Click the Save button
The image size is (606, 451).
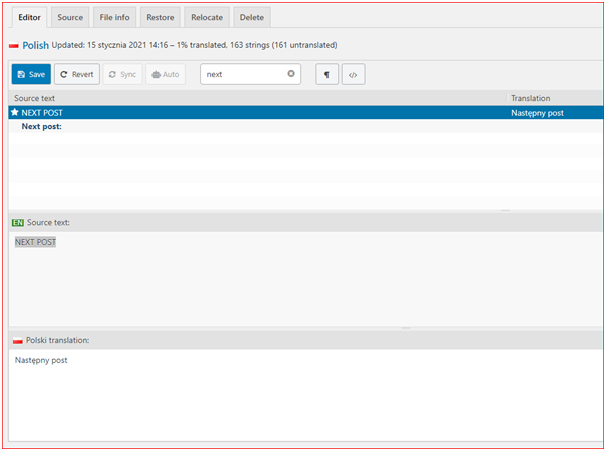point(31,74)
